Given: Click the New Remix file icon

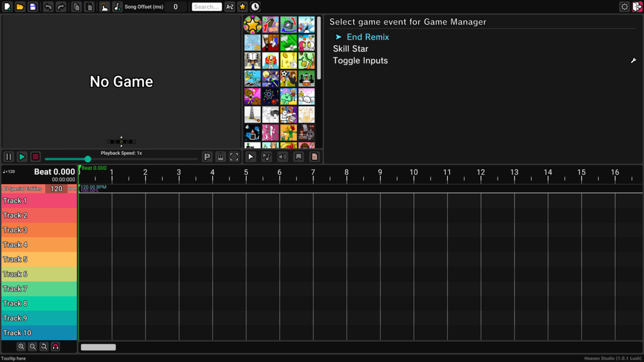Looking at the screenshot, I should pos(8,7).
